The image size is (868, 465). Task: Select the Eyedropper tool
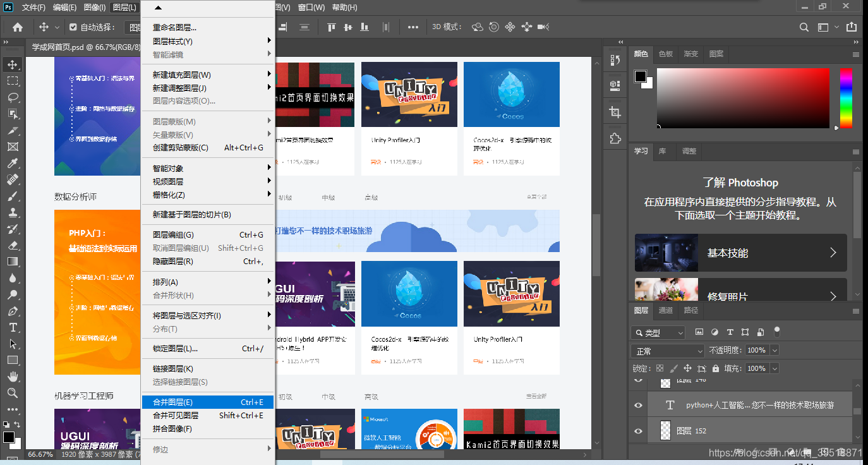click(13, 163)
